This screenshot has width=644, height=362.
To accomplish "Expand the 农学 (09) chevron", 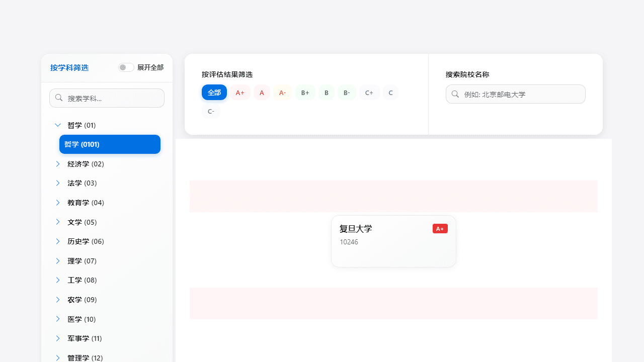I will pyautogui.click(x=58, y=300).
